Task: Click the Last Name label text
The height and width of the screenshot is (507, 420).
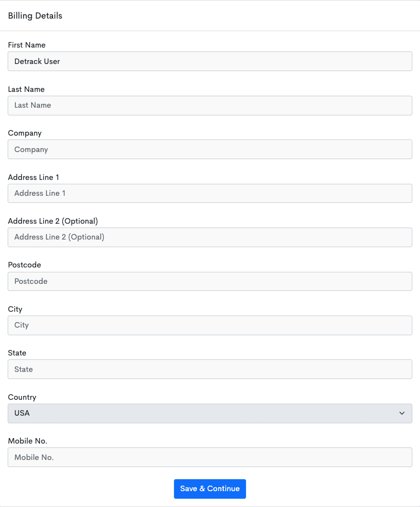Action: 26,89
